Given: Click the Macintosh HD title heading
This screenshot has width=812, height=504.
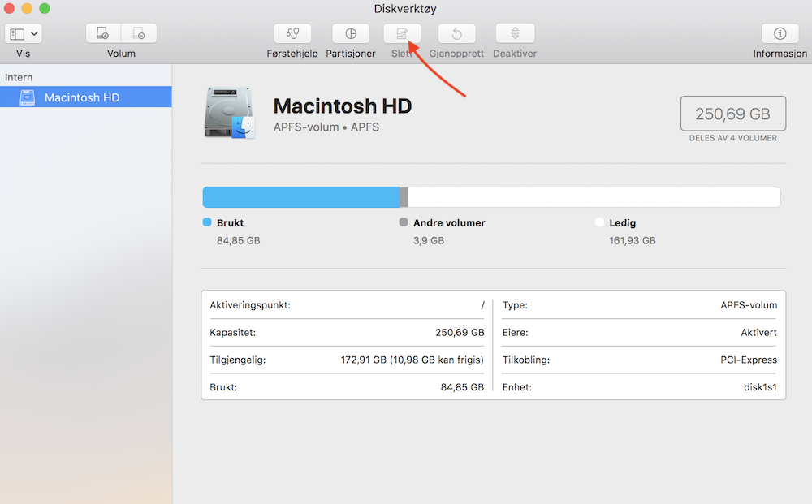Looking at the screenshot, I should [x=343, y=106].
